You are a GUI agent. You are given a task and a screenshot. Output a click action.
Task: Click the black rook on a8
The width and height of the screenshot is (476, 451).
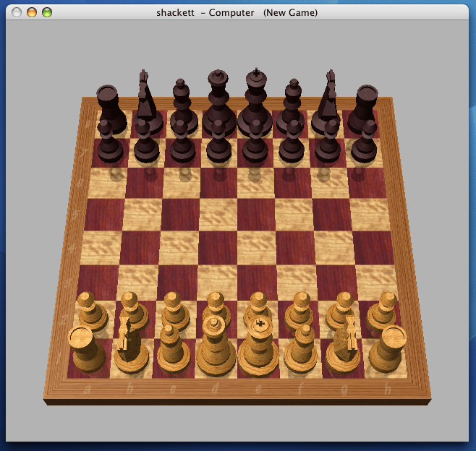pyautogui.click(x=111, y=108)
